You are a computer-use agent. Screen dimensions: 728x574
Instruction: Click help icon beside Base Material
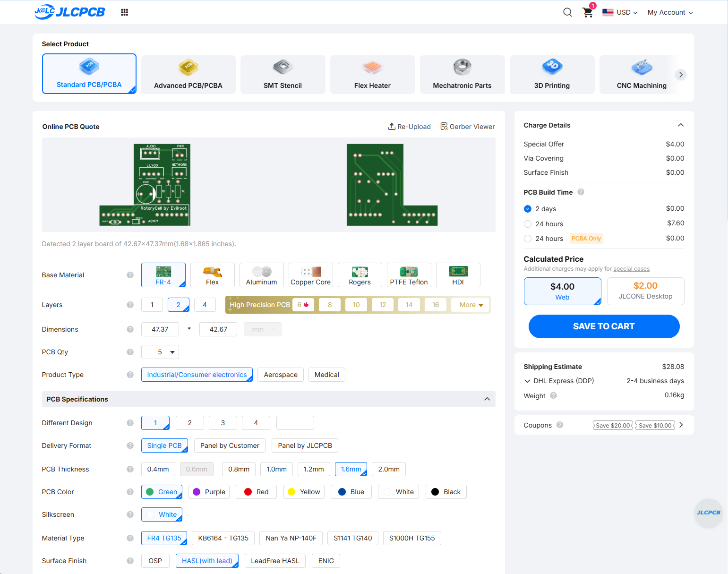tap(130, 275)
